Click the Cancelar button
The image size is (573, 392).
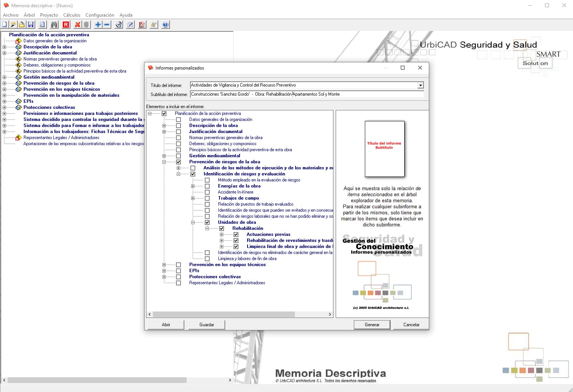[411, 325]
